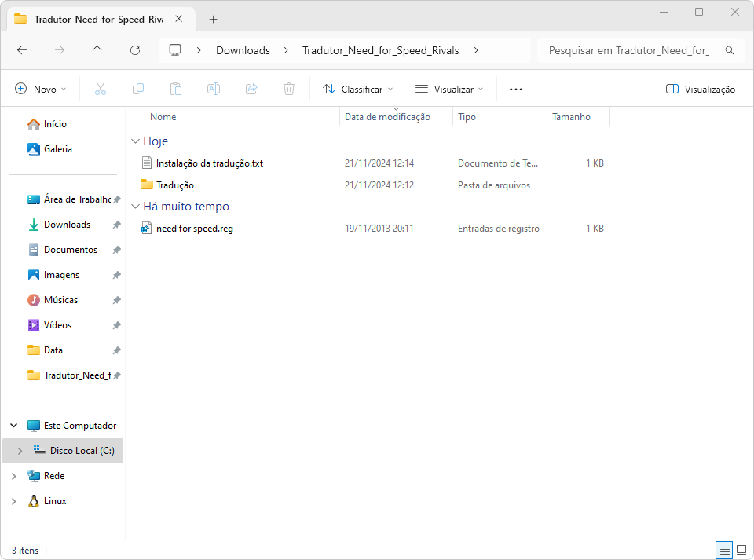Open the three-dots more options menu
Image resolution: width=754 pixels, height=560 pixels.
516,90
